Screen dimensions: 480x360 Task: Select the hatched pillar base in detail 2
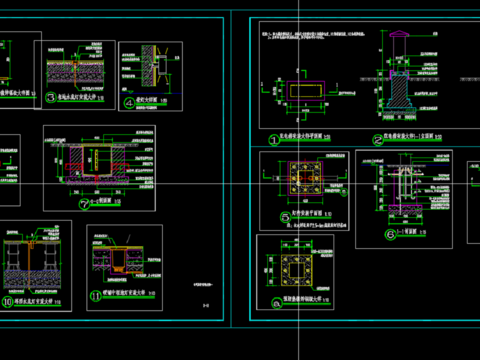click(399, 90)
